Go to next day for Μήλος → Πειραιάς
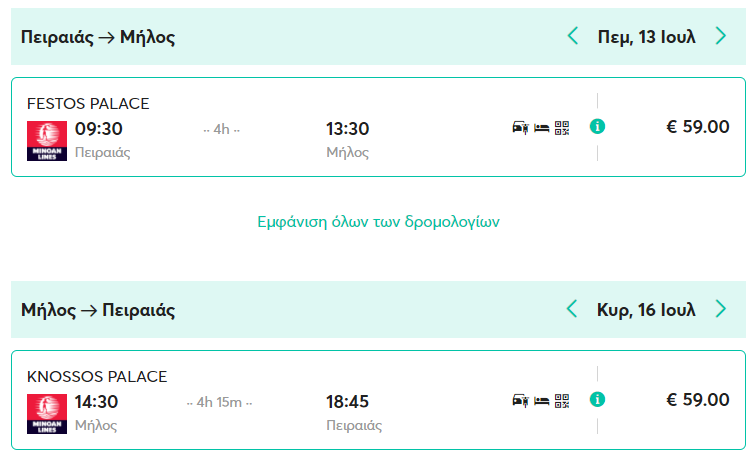 pos(721,309)
